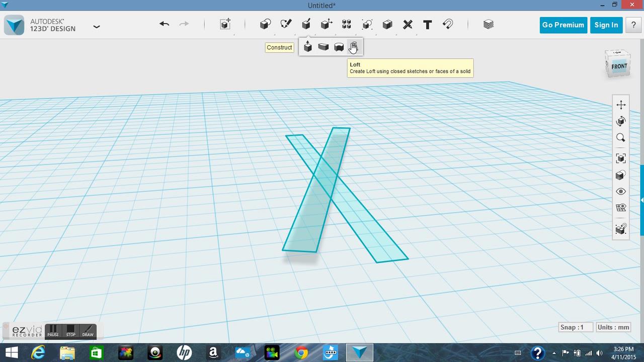Toggle the snap cube icon in navigation bar

pos(621,229)
